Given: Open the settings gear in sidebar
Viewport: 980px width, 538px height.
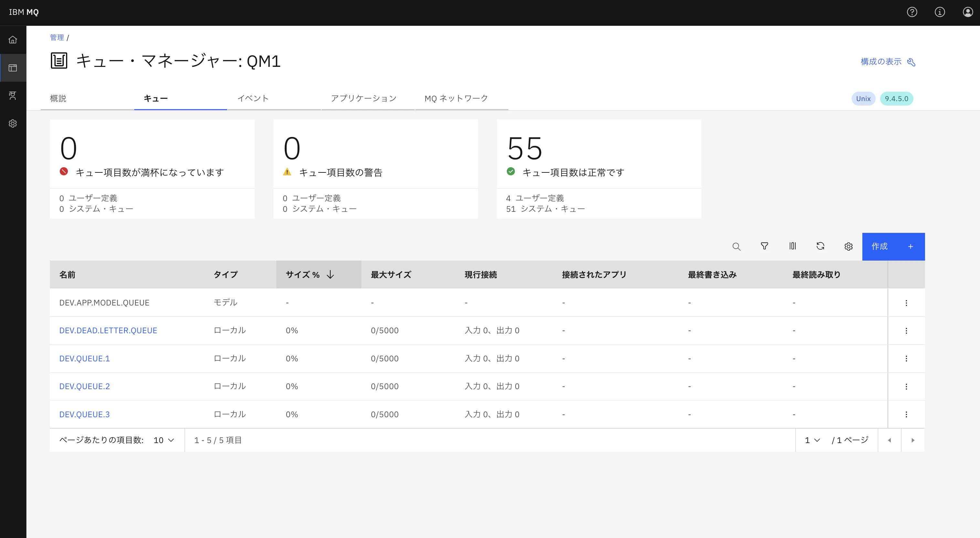Looking at the screenshot, I should click(x=13, y=124).
